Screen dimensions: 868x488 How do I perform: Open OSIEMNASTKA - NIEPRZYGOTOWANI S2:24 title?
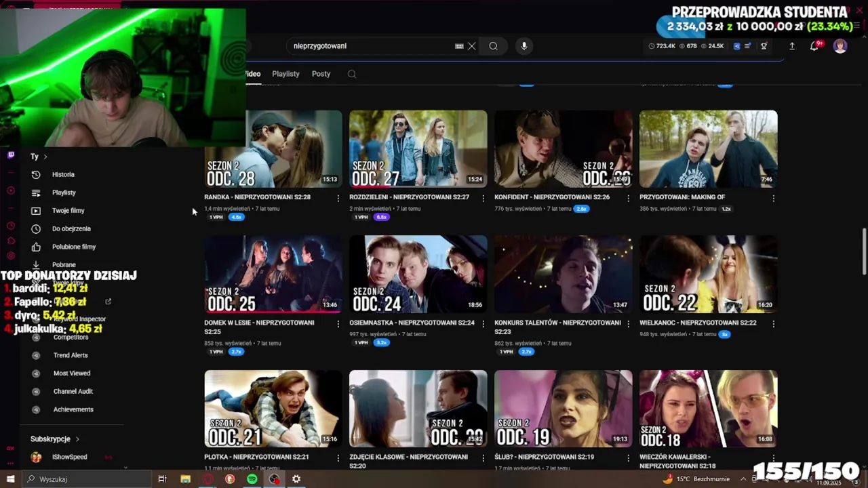(x=412, y=323)
